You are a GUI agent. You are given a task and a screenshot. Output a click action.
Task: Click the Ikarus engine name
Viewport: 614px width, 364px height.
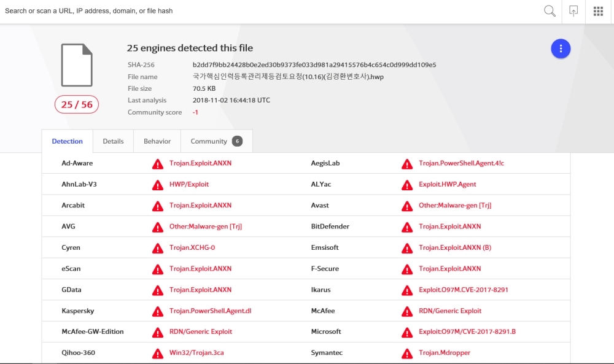click(x=321, y=290)
